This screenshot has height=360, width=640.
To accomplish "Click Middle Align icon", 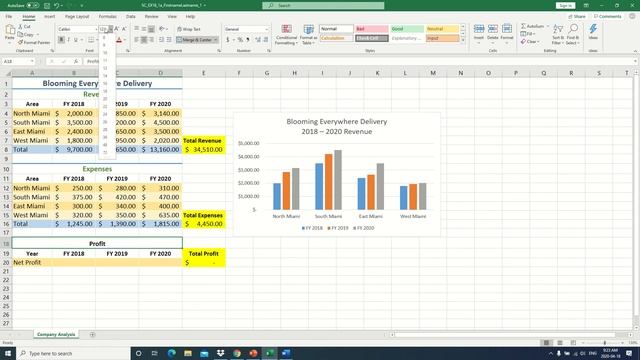I will pos(144,29).
